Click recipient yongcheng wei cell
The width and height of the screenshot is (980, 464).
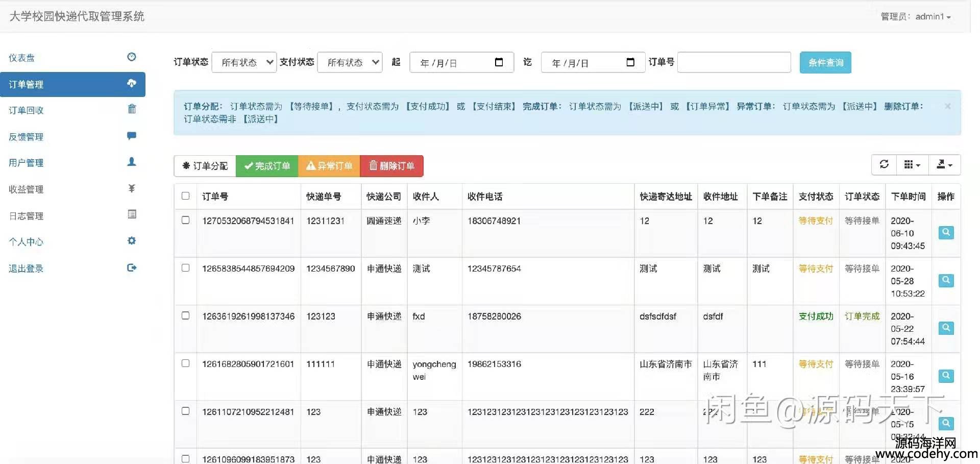click(x=434, y=371)
